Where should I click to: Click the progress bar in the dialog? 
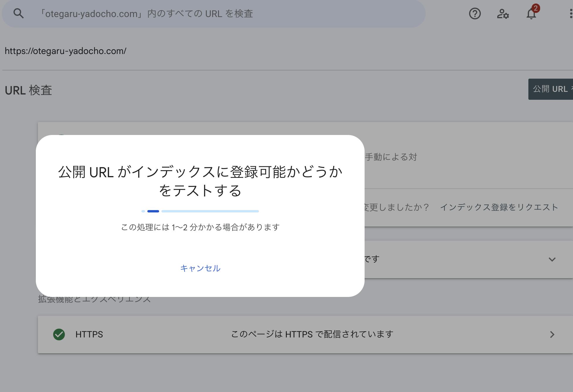point(200,211)
